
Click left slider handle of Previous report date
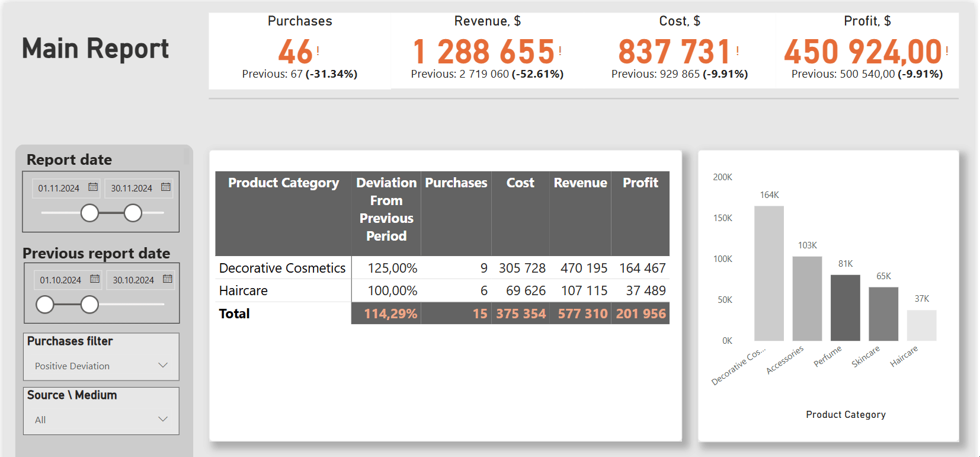pyautogui.click(x=45, y=305)
